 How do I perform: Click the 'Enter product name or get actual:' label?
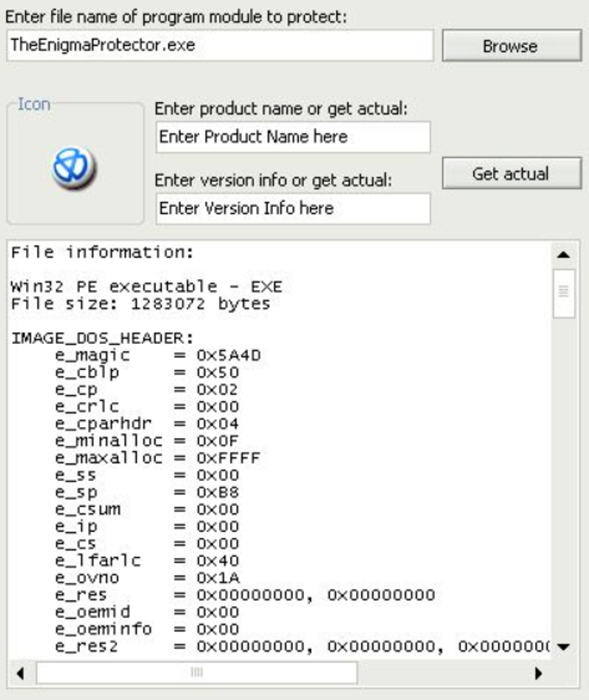click(x=282, y=109)
